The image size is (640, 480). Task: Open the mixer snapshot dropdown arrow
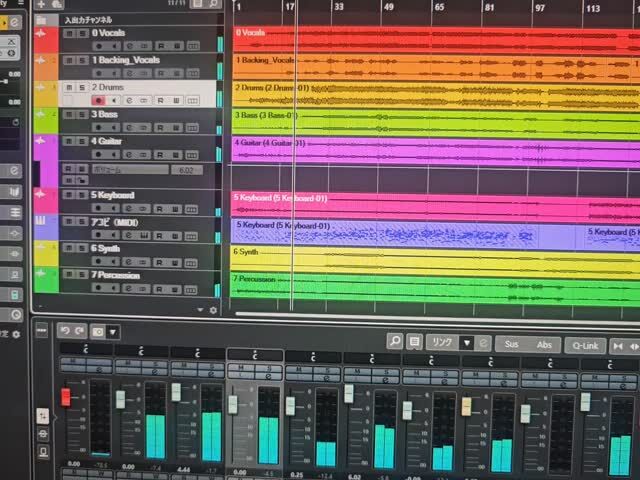[113, 332]
